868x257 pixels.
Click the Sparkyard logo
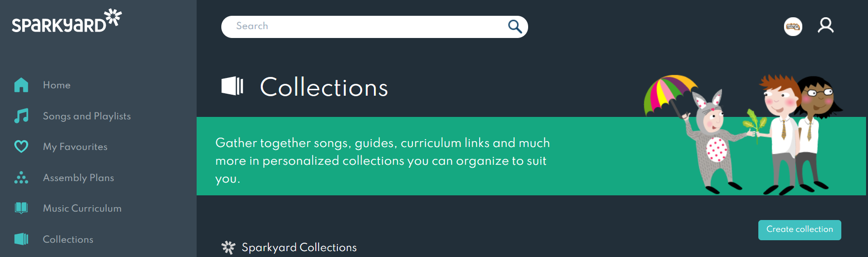[x=67, y=21]
